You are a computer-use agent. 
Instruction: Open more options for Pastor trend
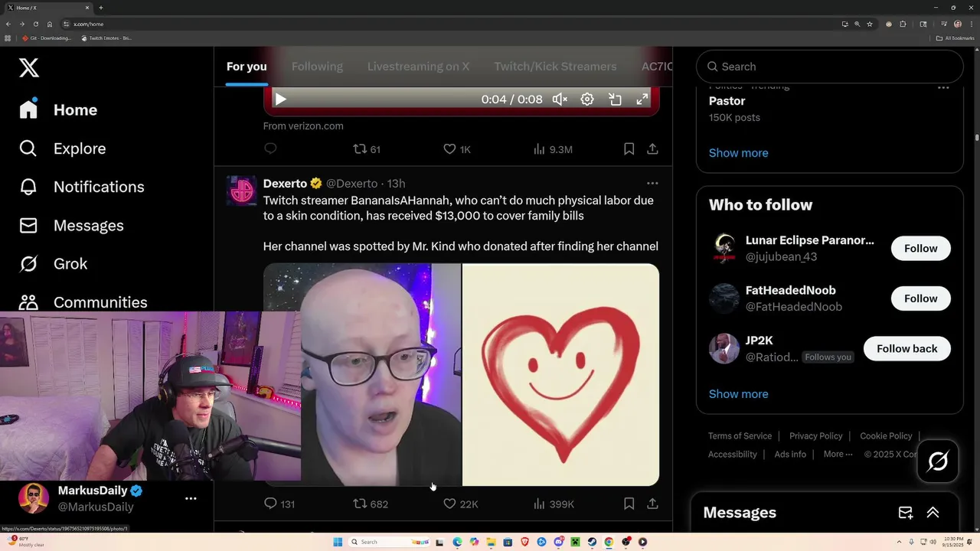(x=943, y=88)
